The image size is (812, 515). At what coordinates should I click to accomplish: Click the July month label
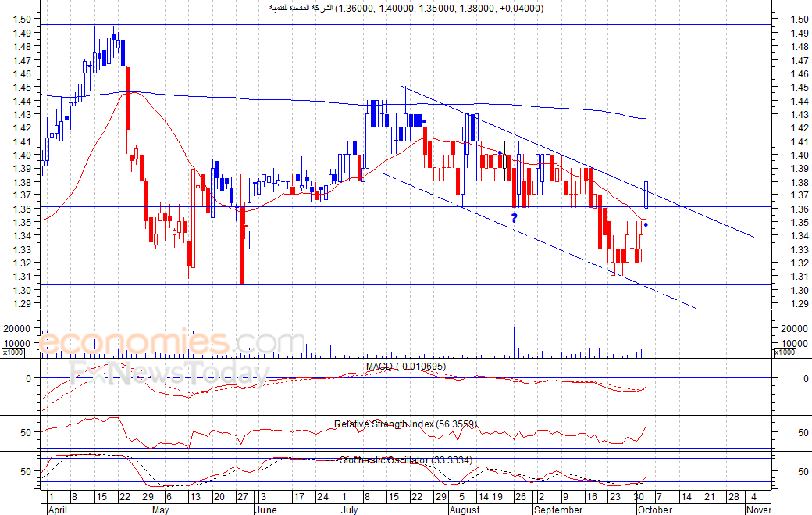point(350,510)
